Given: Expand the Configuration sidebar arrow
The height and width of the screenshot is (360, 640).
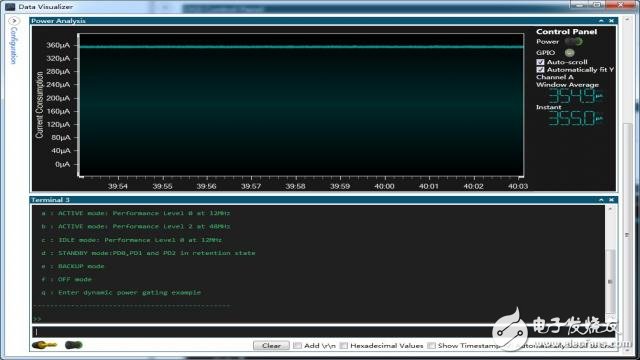Looking at the screenshot, I should [x=14, y=21].
